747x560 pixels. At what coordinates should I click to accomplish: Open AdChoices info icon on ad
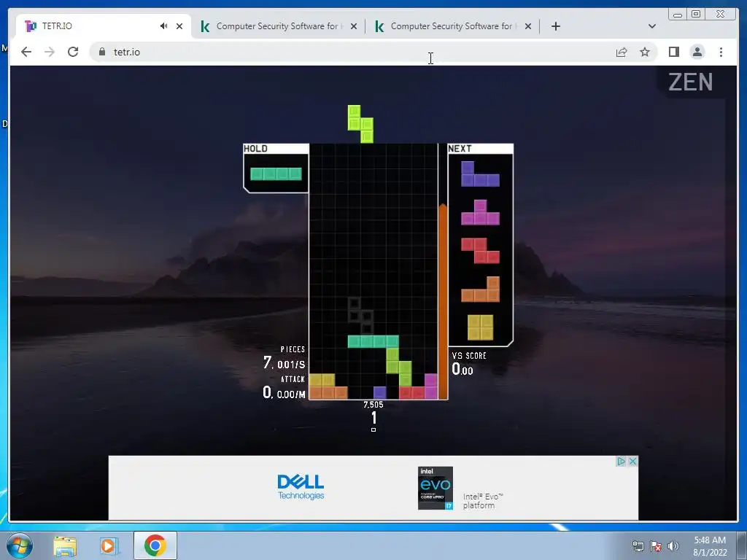pyautogui.click(x=621, y=462)
